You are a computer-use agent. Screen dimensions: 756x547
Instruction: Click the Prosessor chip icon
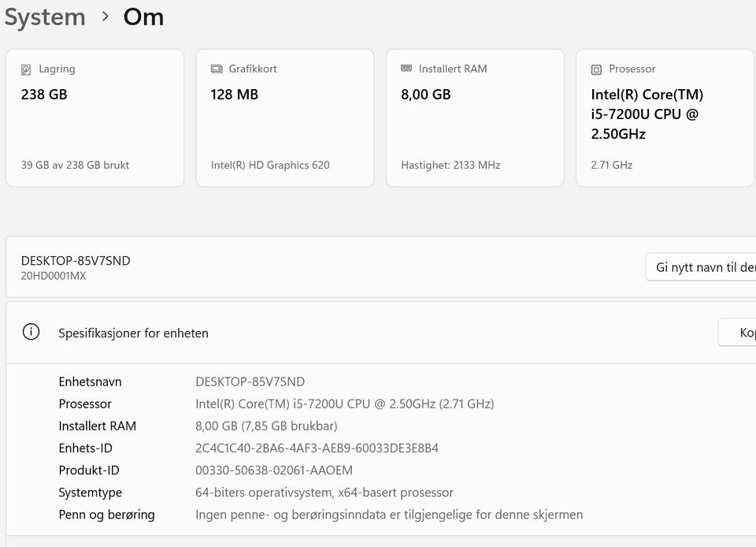[x=596, y=69]
